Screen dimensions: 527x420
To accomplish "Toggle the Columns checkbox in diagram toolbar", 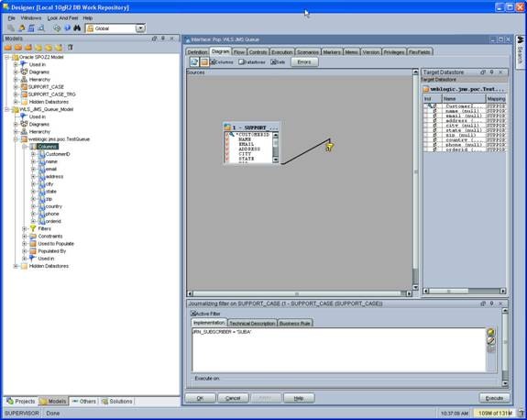I will point(213,61).
